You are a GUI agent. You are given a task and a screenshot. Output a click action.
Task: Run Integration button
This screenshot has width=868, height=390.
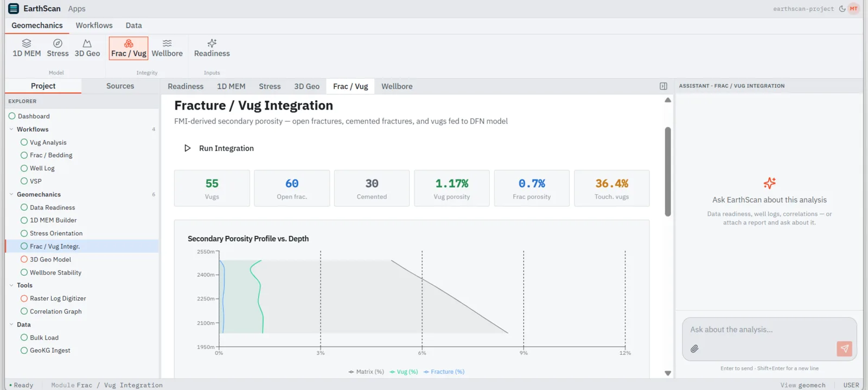click(x=219, y=148)
